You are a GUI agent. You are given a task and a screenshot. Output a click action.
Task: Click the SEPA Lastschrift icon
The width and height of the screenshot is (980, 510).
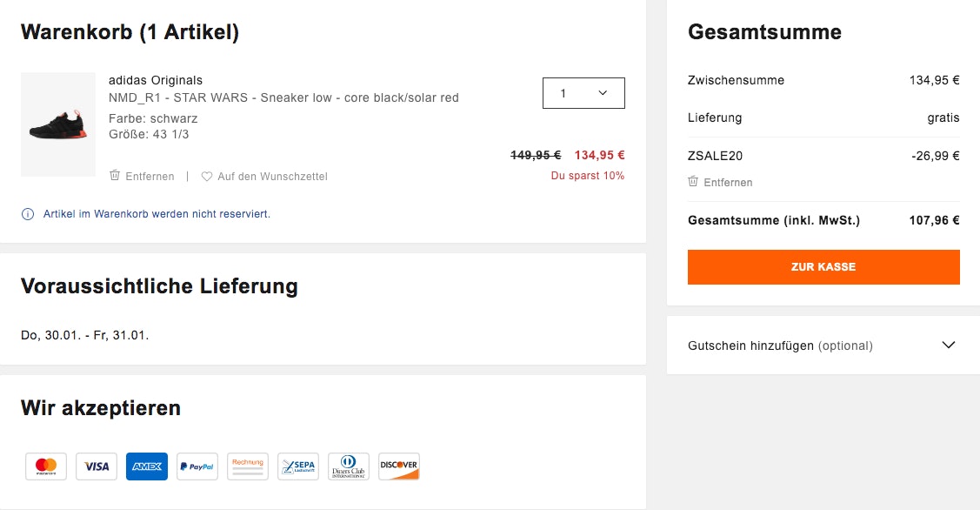pyautogui.click(x=298, y=466)
